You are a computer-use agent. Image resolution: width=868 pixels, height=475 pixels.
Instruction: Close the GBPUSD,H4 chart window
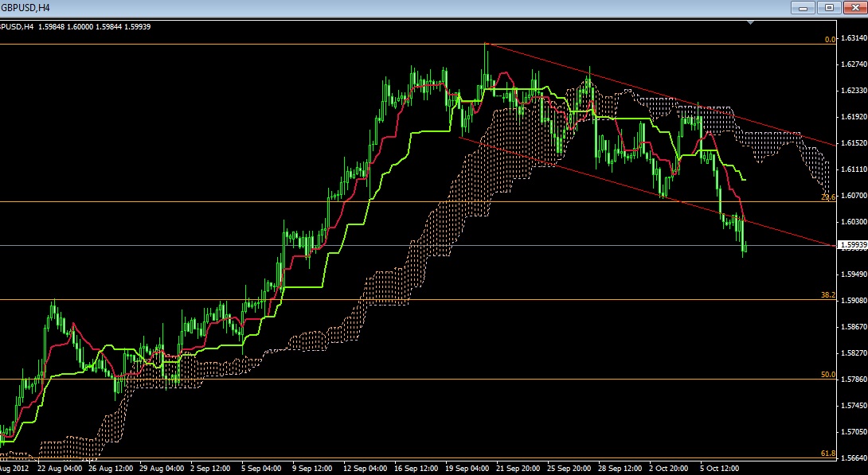coord(854,8)
